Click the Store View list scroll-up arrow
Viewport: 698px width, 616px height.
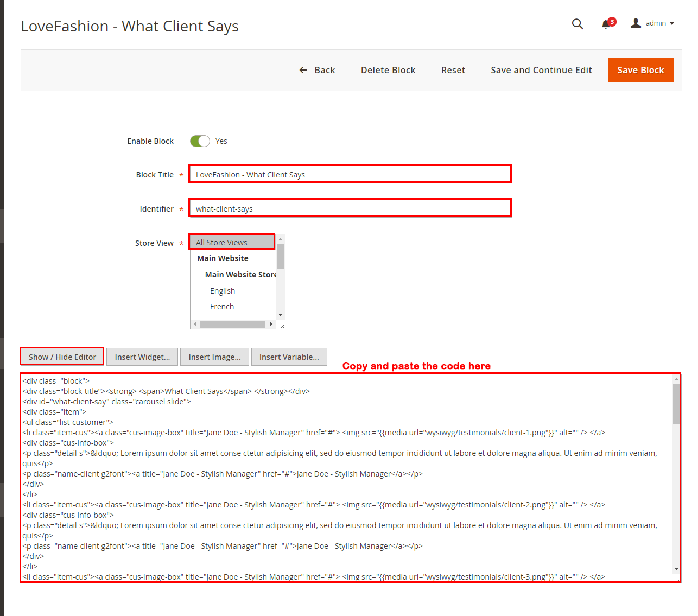pos(281,239)
